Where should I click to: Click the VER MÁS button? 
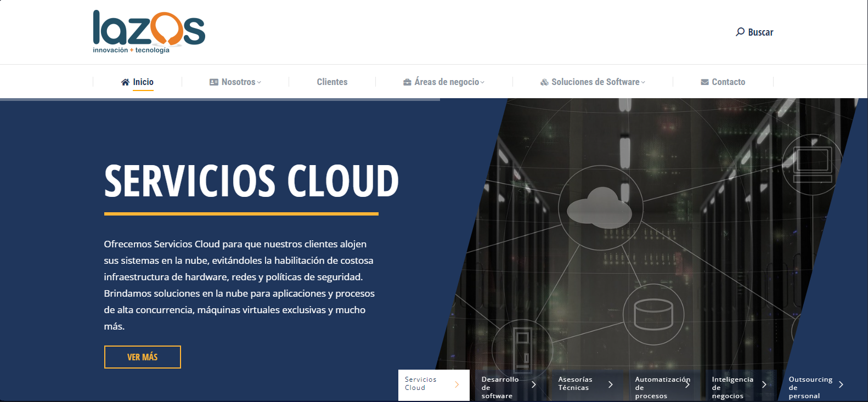pos(143,357)
